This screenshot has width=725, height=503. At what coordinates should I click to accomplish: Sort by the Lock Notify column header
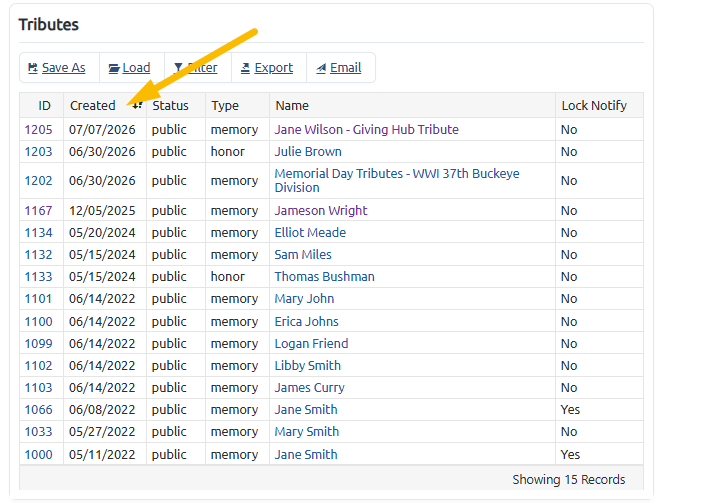point(594,106)
